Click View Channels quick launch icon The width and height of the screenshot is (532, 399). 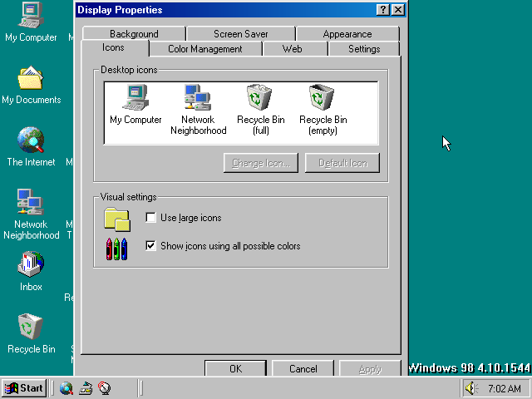pos(105,388)
